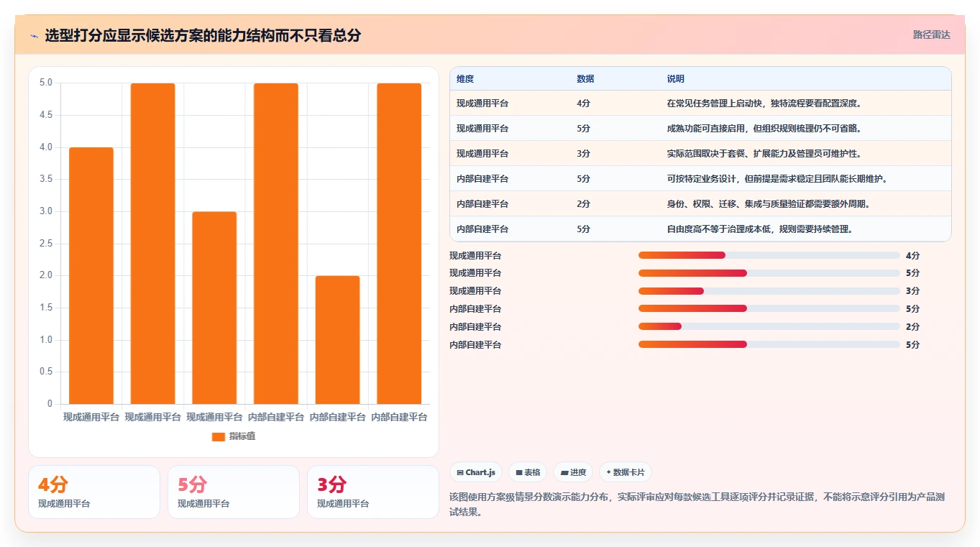The image size is (980, 547).
Task: Click the 4分 cell in the table
Action: (583, 104)
